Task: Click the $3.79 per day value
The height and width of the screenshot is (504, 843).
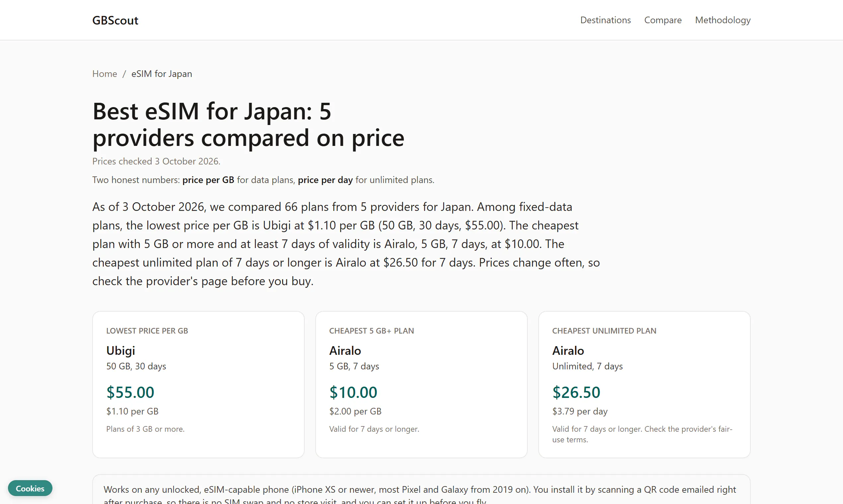Action: [x=580, y=411]
